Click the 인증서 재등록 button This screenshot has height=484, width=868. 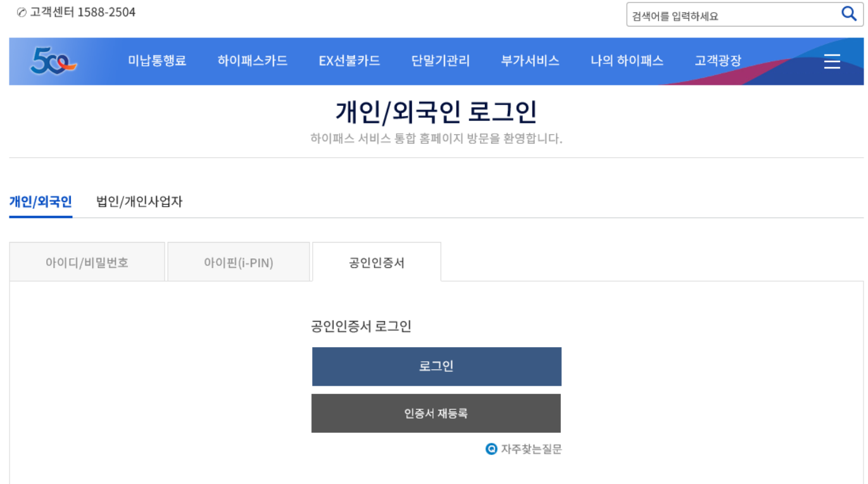436,414
